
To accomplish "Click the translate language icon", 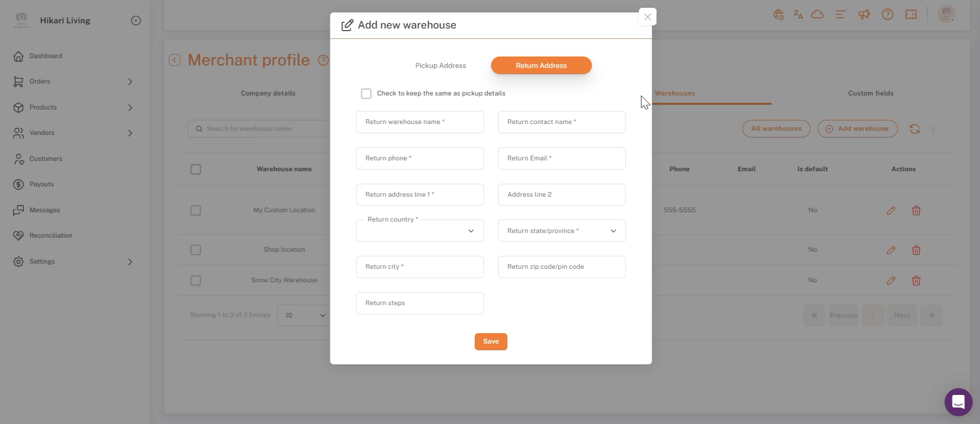I will pos(798,15).
